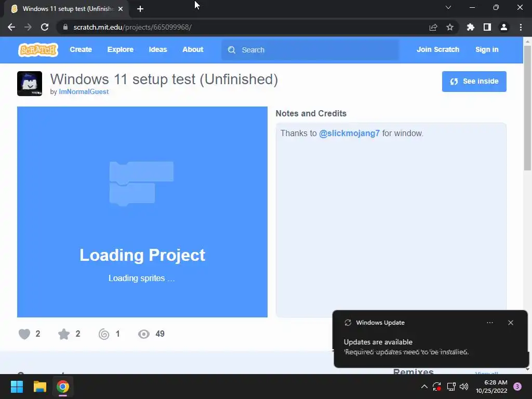
Task: Open the Chrome profile icon
Action: (x=504, y=27)
